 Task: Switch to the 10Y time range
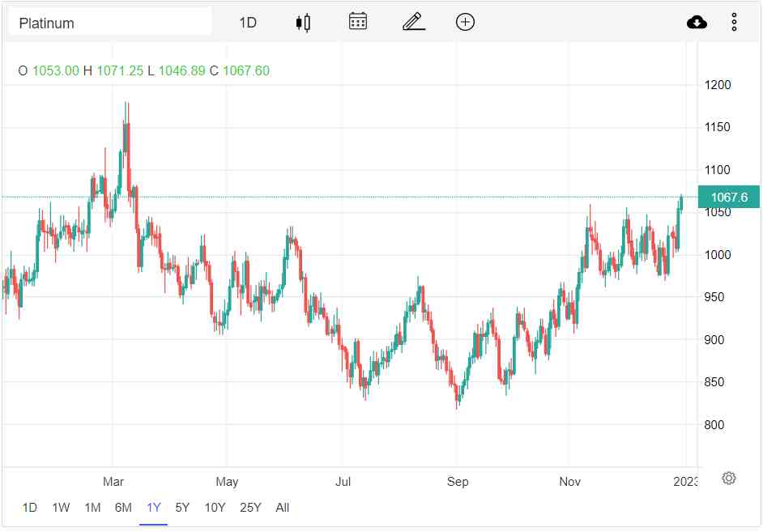(x=215, y=508)
